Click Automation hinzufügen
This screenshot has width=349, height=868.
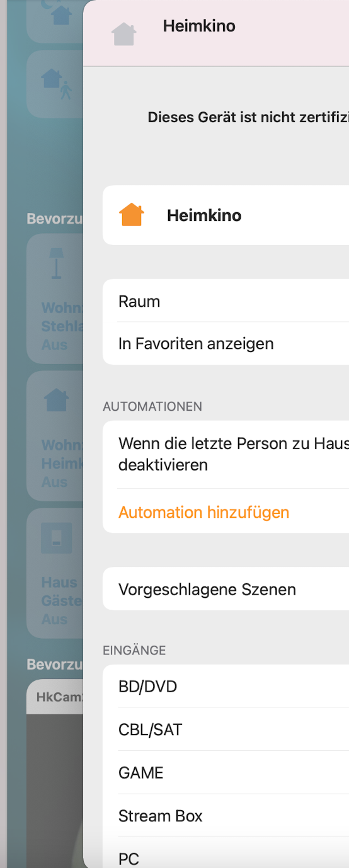(203, 512)
